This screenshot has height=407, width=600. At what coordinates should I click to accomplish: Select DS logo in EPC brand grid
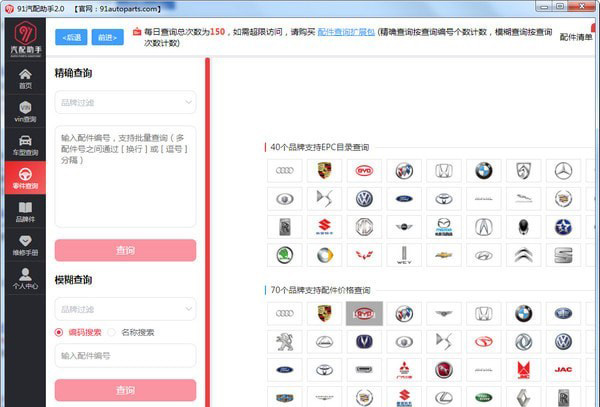pos(324,199)
